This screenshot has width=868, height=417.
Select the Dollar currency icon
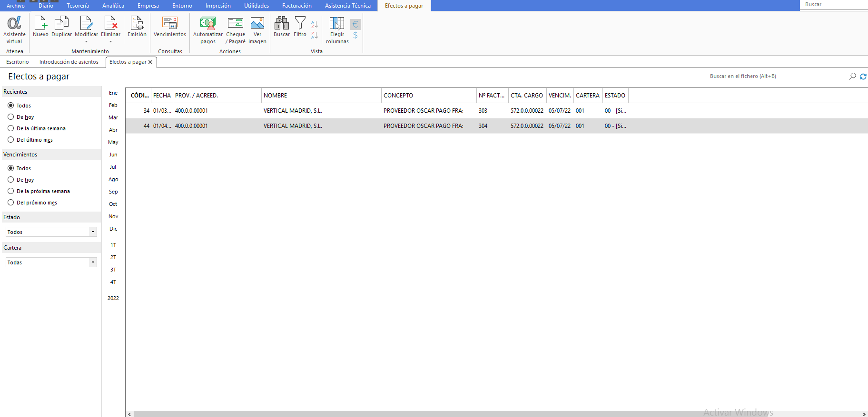[x=355, y=35]
